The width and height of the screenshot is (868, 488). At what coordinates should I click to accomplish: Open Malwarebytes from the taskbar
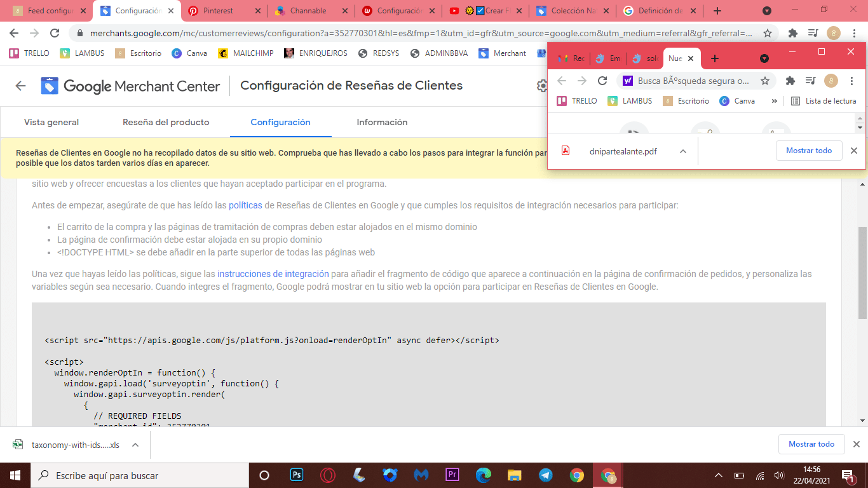421,475
